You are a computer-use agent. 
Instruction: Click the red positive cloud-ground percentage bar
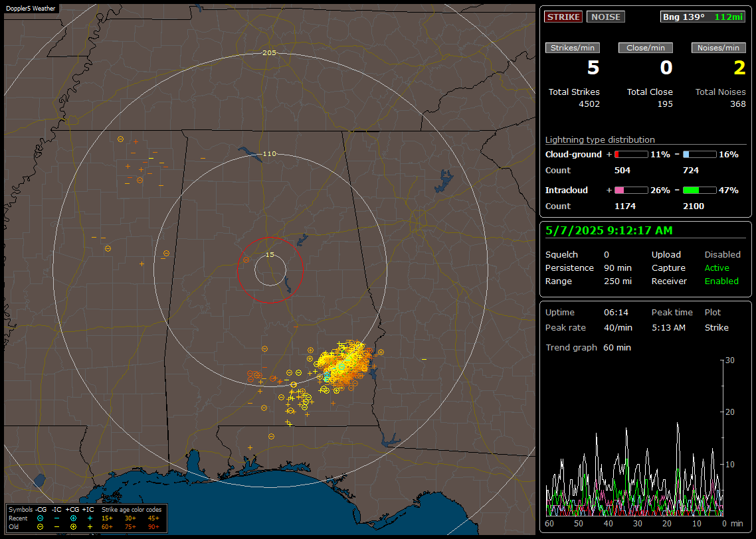click(631, 155)
